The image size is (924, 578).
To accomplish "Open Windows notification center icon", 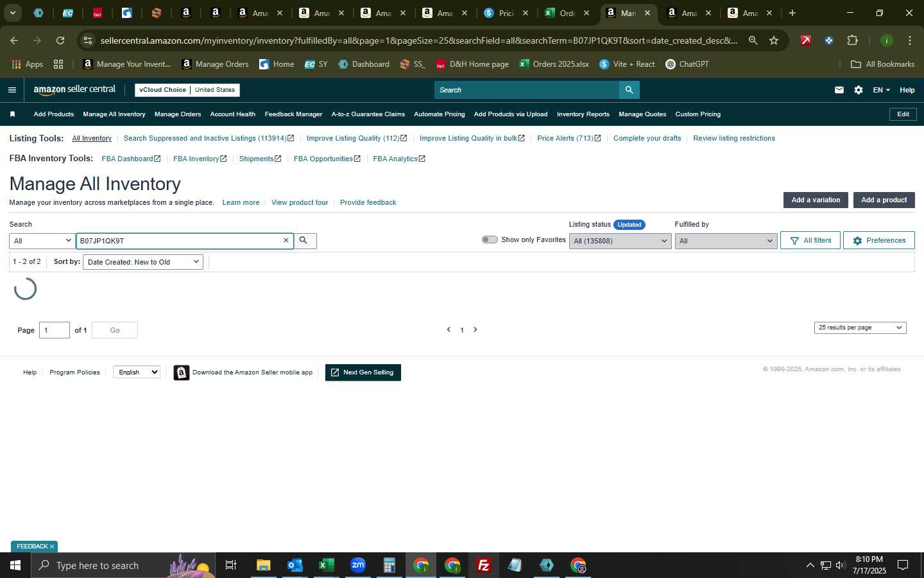I will (902, 565).
